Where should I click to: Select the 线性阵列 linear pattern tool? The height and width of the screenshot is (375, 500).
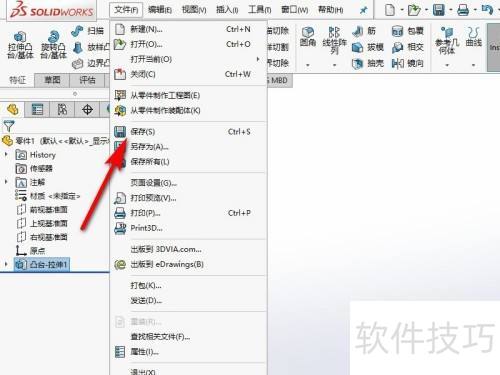point(334,40)
